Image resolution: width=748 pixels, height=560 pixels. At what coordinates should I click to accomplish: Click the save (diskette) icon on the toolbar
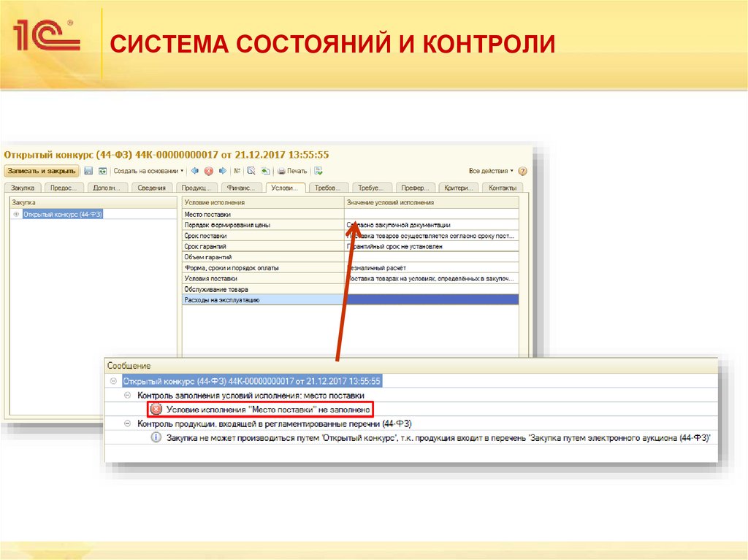tap(88, 170)
